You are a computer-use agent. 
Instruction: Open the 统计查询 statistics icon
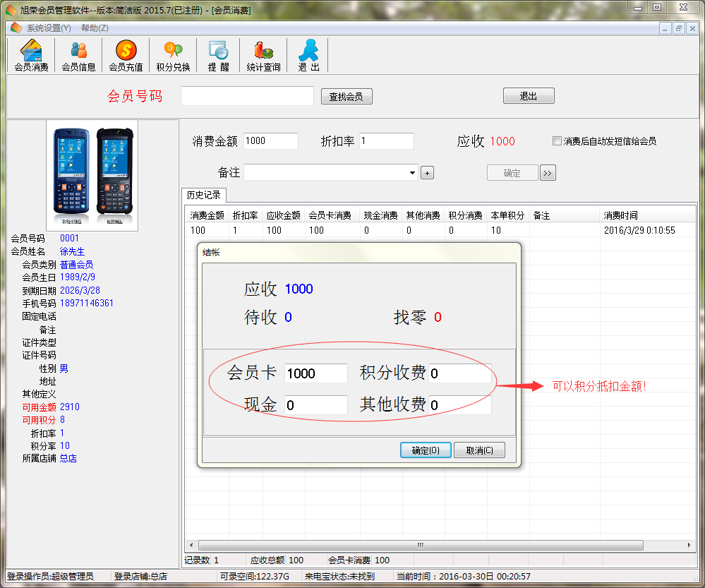(x=263, y=55)
